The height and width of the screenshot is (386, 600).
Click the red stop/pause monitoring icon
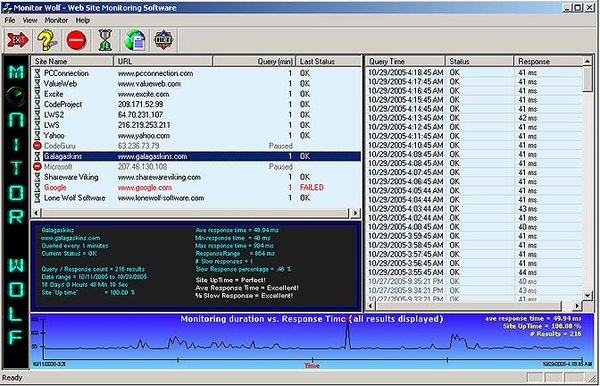coord(76,40)
